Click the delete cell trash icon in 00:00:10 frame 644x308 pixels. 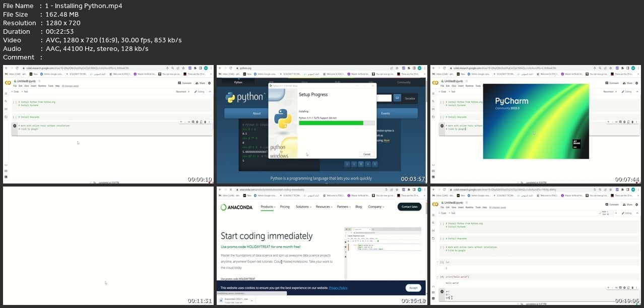coord(205,122)
